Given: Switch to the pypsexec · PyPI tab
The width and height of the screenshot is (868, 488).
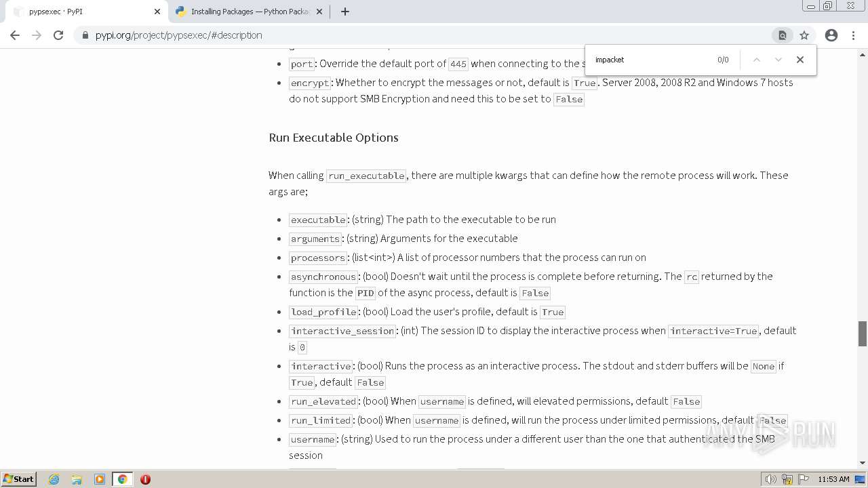Looking at the screenshot, I should tap(85, 12).
